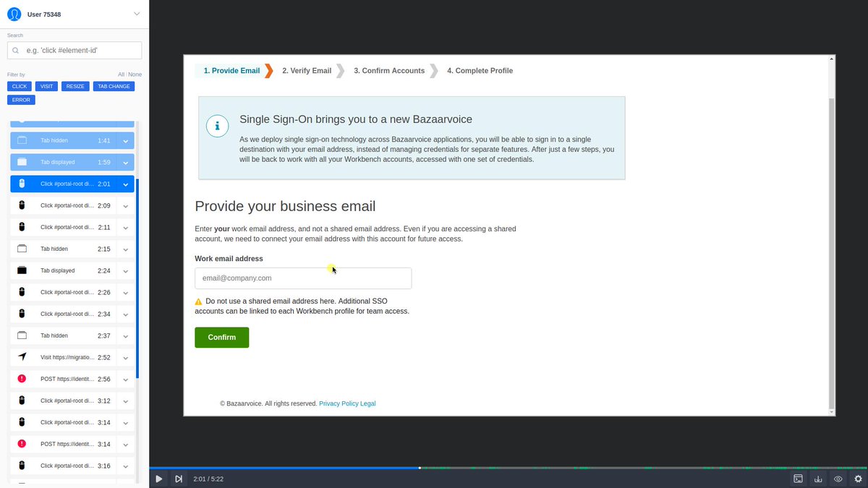Screen dimensions: 868x488
Task: Click the red error icon at 3:14
Action: [22, 444]
